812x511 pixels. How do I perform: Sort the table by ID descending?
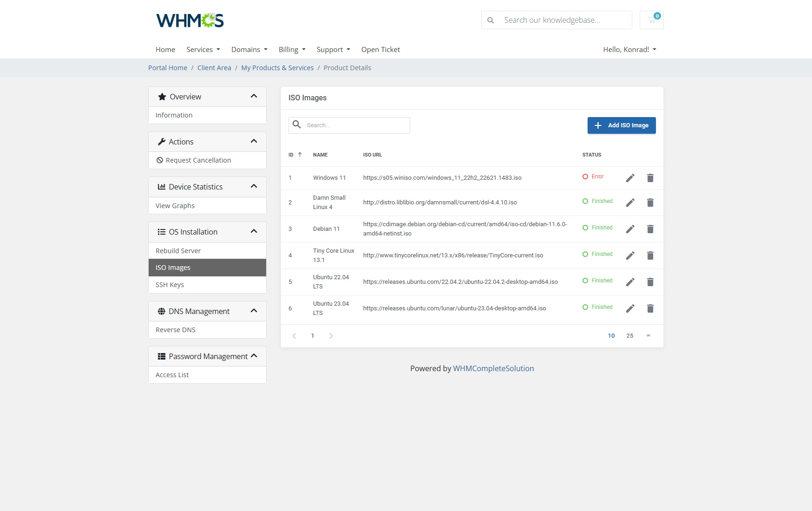pos(300,154)
